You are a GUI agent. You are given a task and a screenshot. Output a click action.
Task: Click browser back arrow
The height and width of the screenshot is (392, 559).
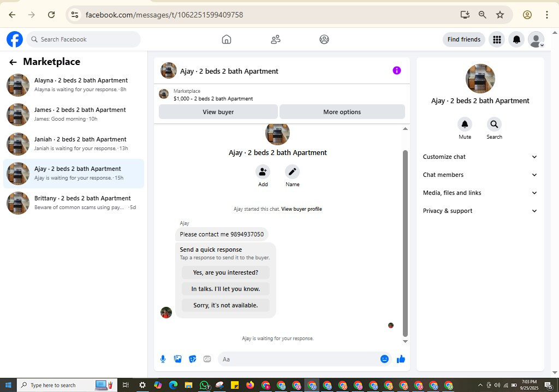point(12,15)
